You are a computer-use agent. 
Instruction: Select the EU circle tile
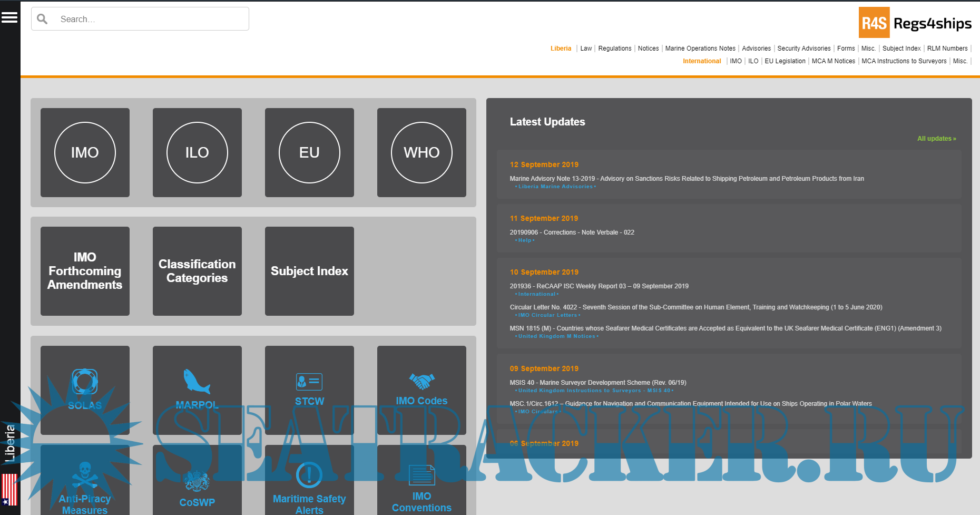click(x=309, y=152)
